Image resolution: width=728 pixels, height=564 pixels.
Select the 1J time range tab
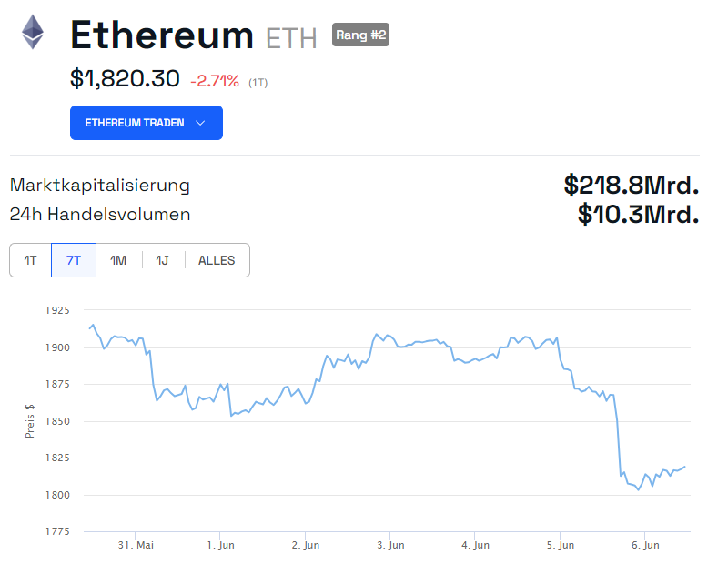point(162,260)
